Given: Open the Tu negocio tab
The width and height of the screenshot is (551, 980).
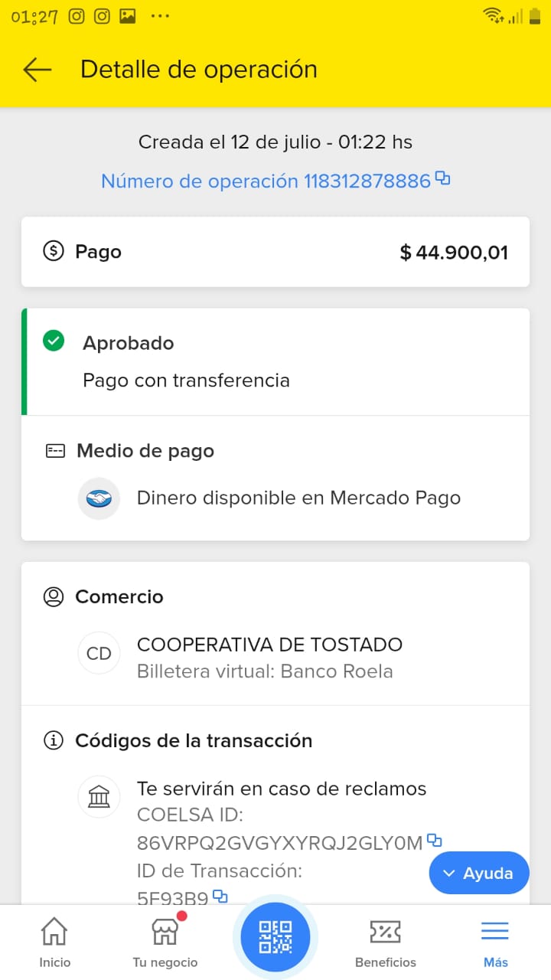Looking at the screenshot, I should [x=165, y=942].
